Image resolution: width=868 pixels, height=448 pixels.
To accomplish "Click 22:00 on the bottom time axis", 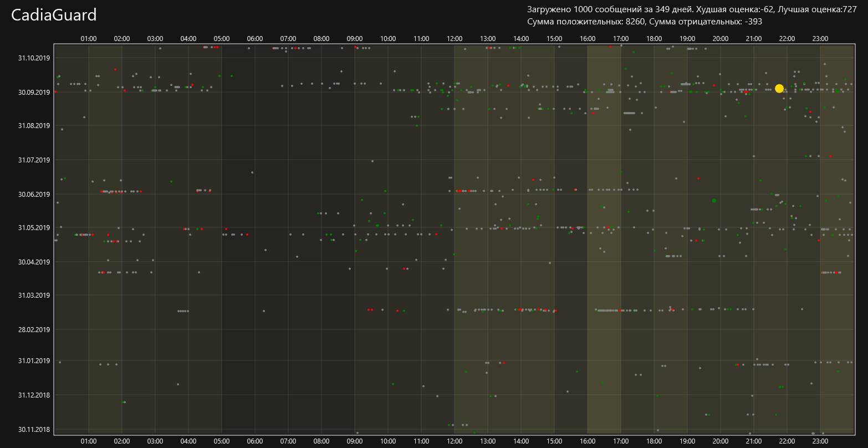I will (x=787, y=442).
